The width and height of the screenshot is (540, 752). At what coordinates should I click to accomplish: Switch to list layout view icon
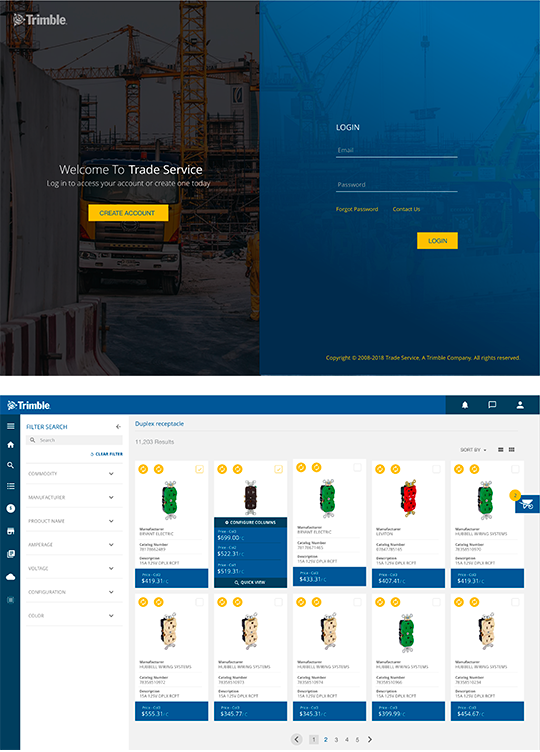[501, 450]
